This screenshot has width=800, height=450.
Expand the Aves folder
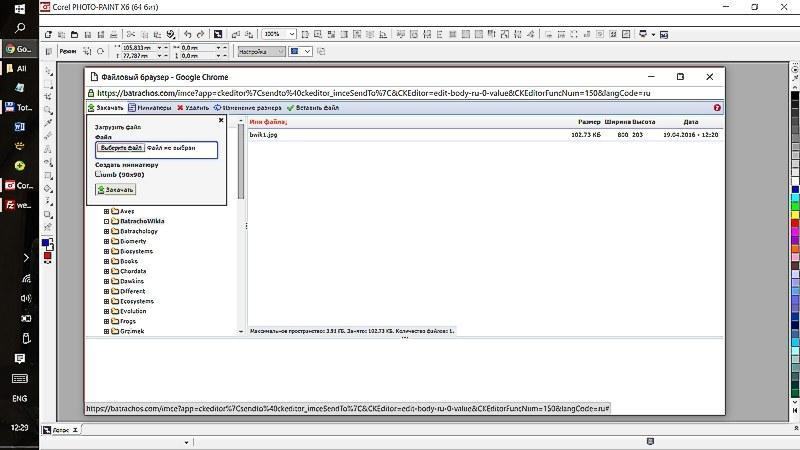pos(106,211)
